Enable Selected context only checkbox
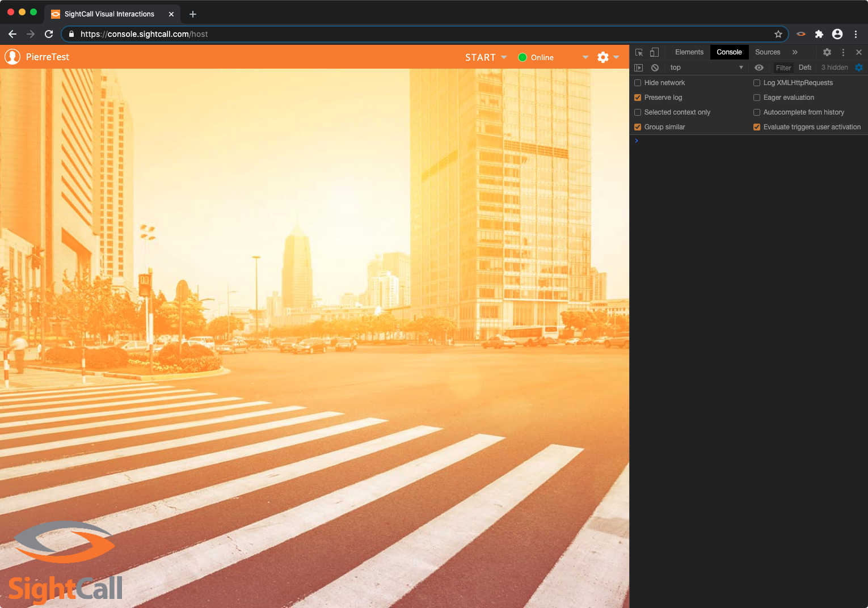 [638, 112]
